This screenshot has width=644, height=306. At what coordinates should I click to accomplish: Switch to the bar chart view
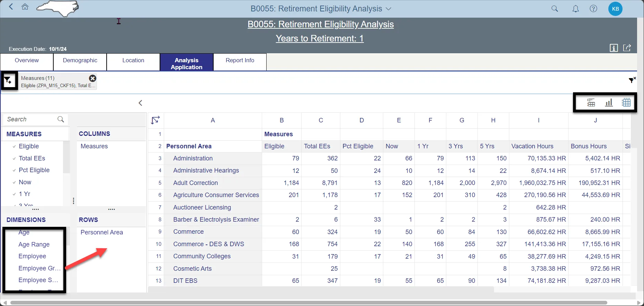click(609, 103)
